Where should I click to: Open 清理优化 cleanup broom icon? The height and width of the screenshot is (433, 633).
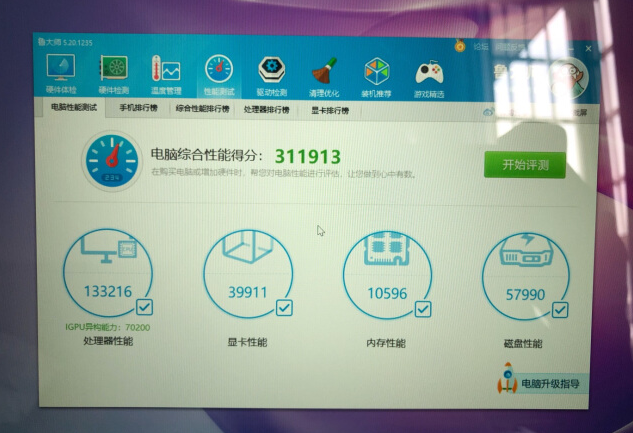pyautogui.click(x=324, y=77)
